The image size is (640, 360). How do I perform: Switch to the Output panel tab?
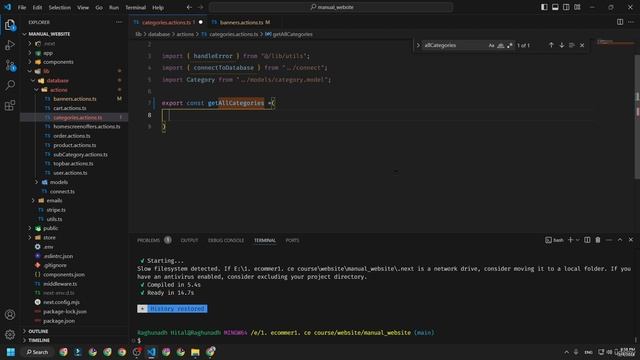pos(189,240)
